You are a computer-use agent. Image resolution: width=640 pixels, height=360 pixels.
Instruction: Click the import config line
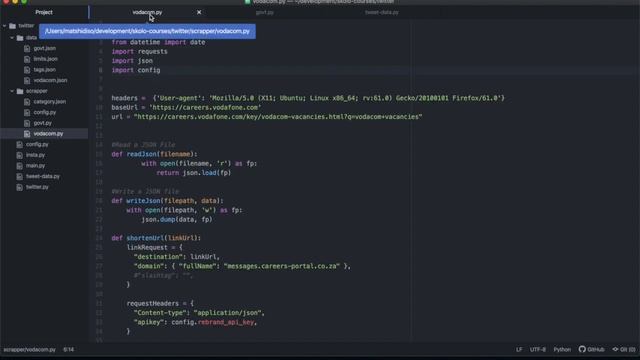(x=136, y=70)
